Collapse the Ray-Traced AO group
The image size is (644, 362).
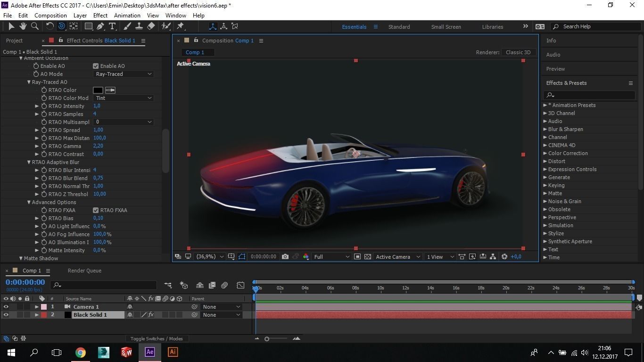point(29,82)
